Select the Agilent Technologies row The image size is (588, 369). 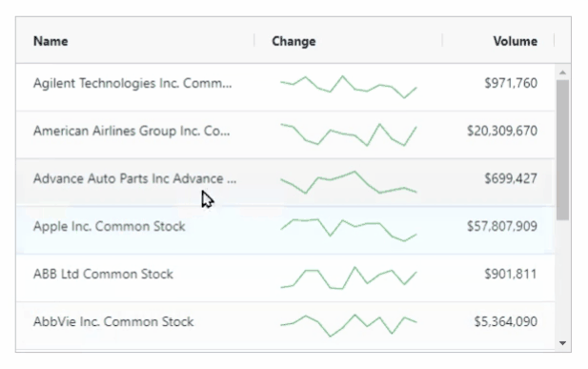pyautogui.click(x=285, y=87)
